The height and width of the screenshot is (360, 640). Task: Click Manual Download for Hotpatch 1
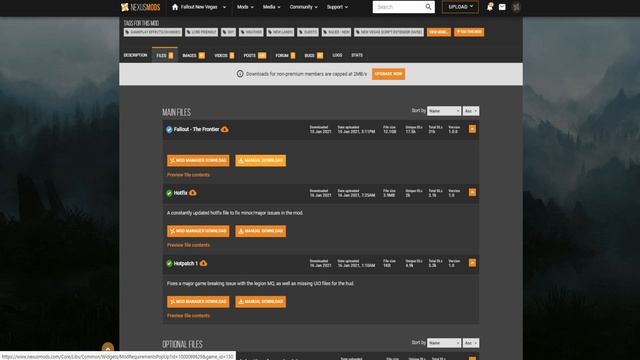coord(260,302)
